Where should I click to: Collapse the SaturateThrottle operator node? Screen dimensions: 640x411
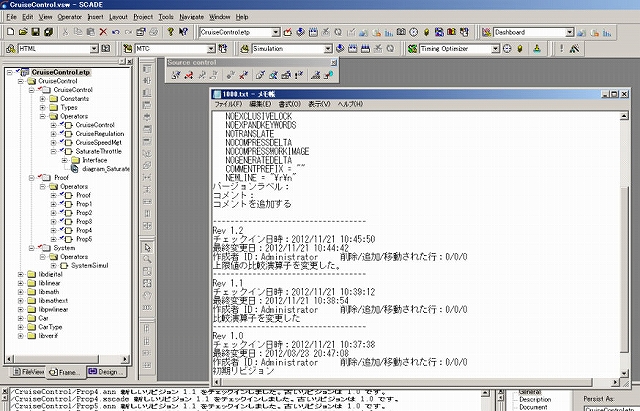[x=53, y=151]
